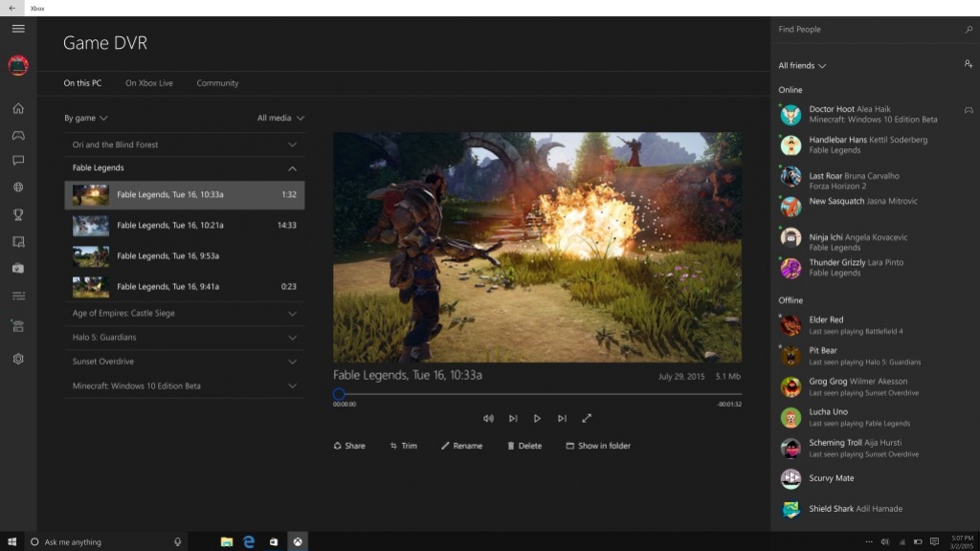This screenshot has height=551, width=980.
Task: Play the Fable Legends clip
Action: 537,418
